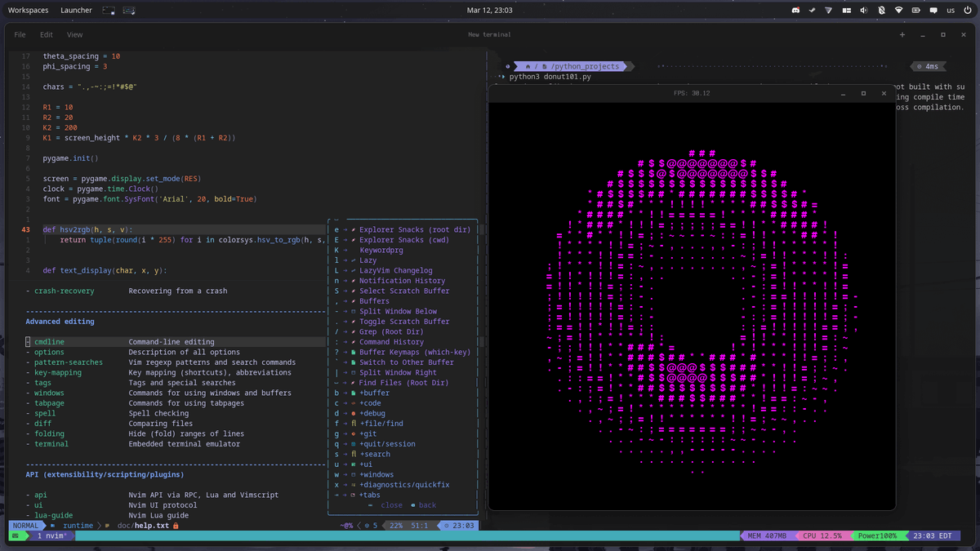Open the Workspaces overview

click(28, 11)
